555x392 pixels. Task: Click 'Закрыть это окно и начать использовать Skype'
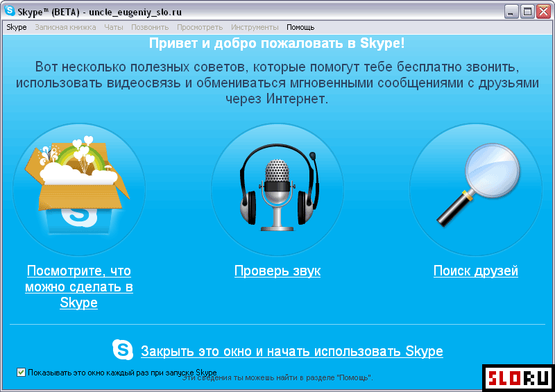click(292, 351)
